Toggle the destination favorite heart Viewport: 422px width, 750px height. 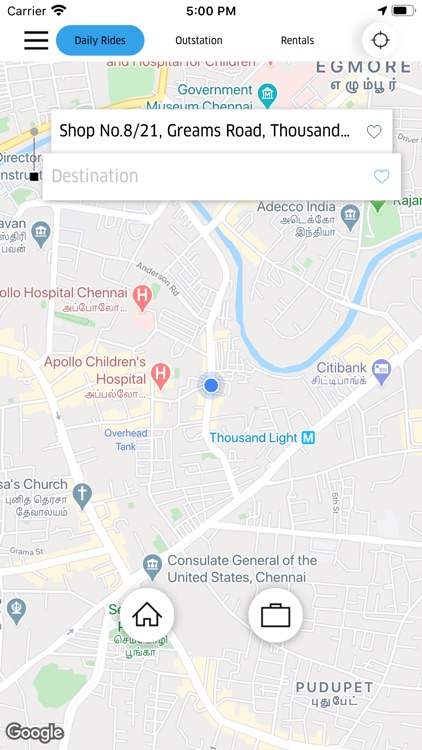tap(381, 176)
